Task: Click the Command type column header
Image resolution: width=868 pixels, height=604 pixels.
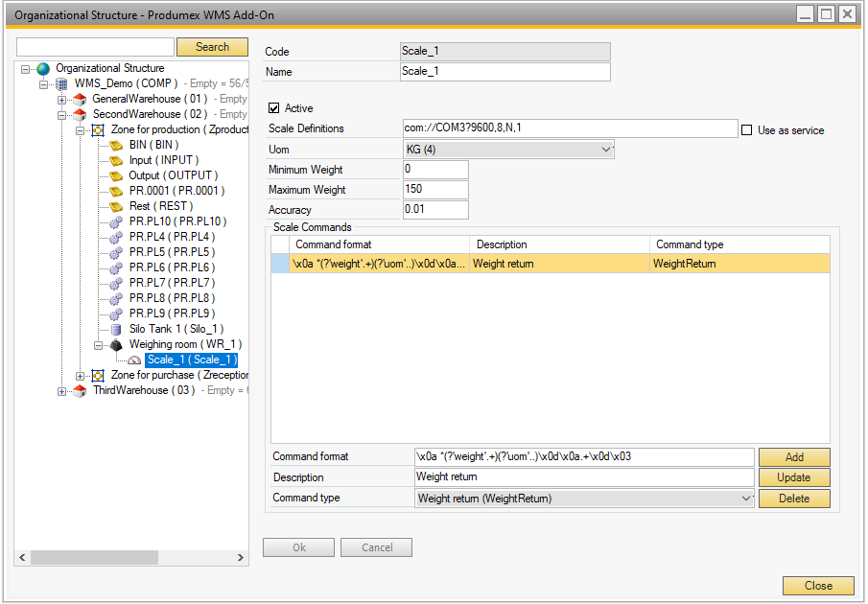Action: (689, 244)
